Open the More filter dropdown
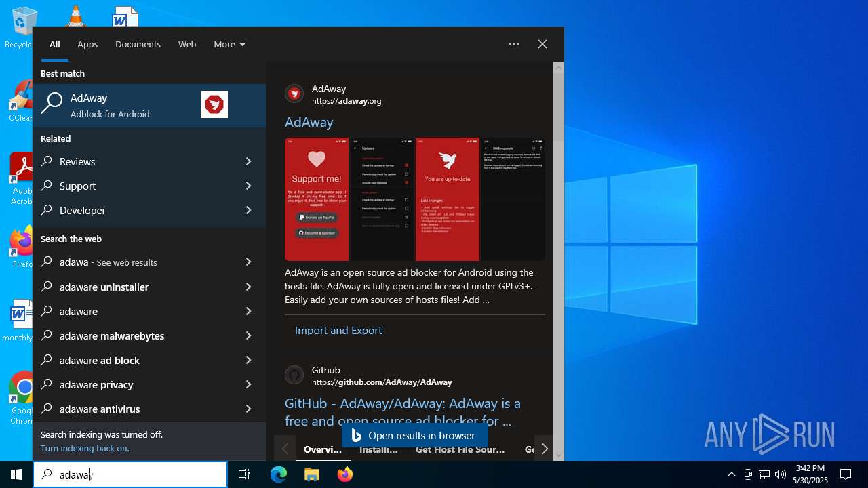Screen dimensions: 868x488 pyautogui.click(x=230, y=44)
